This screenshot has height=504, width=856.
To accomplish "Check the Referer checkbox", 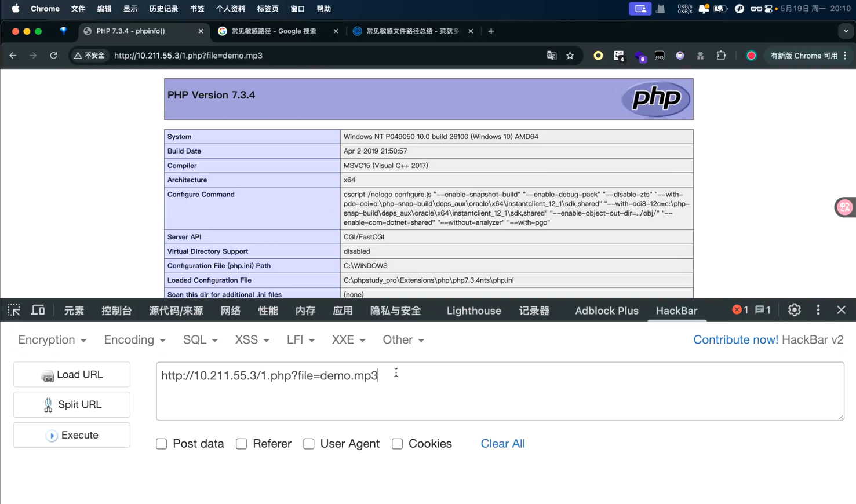I will click(x=242, y=444).
